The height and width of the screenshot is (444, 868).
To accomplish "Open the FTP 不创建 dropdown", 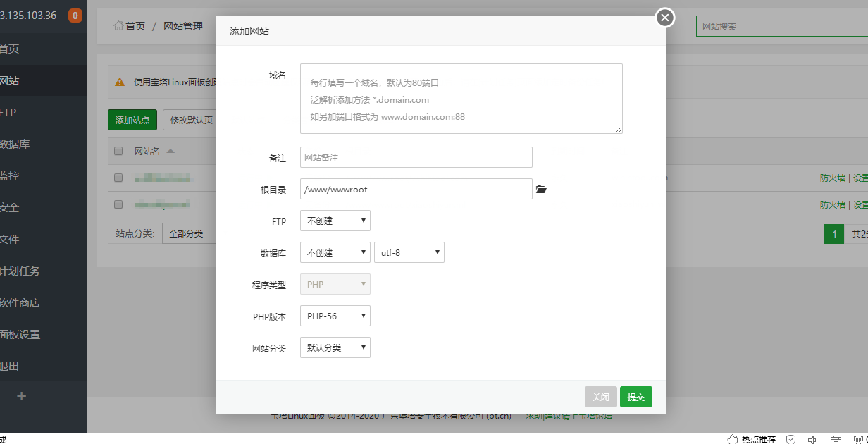I will [x=335, y=220].
